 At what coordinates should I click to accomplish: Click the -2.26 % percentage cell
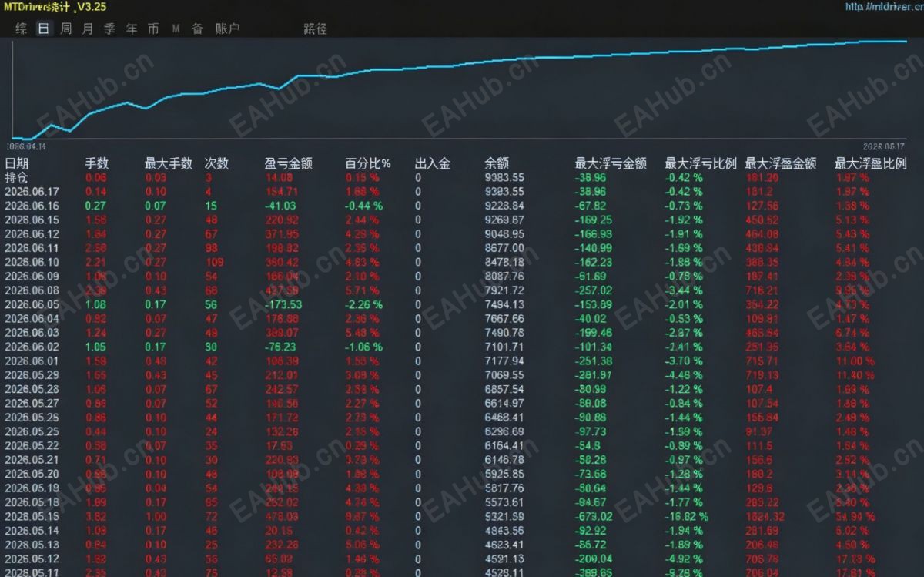[x=363, y=305]
